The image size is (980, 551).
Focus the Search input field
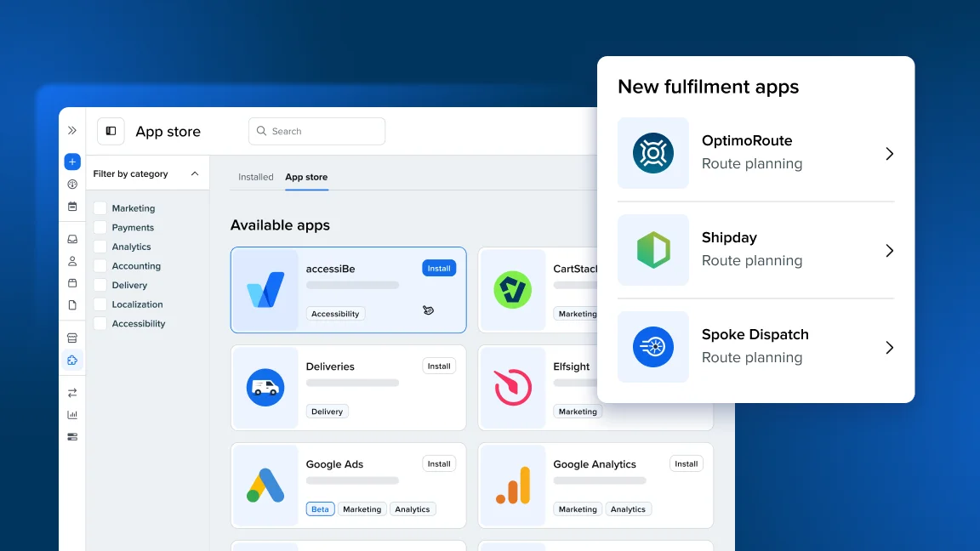click(316, 131)
